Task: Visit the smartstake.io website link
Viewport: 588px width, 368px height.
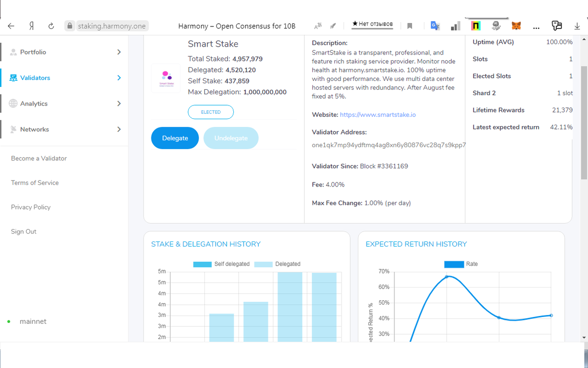Action: click(x=378, y=115)
